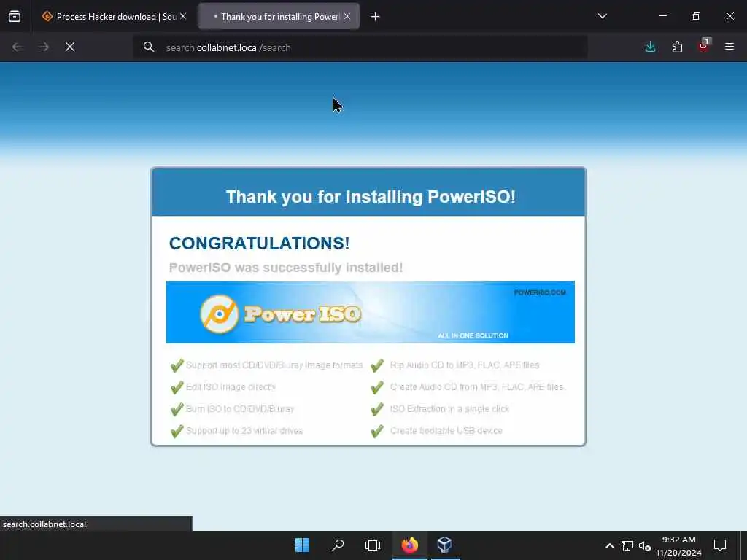Viewport: 747px width, 560px height.
Task: Open Windows taskbar search
Action: coord(338,545)
